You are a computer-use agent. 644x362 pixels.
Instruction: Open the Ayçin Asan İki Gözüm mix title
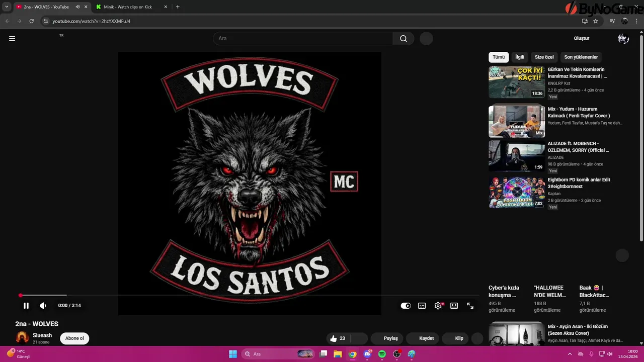(578, 330)
